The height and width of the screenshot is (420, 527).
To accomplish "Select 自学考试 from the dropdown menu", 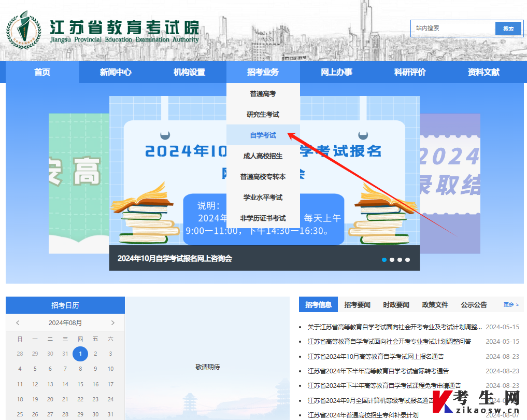I will click(x=263, y=135).
